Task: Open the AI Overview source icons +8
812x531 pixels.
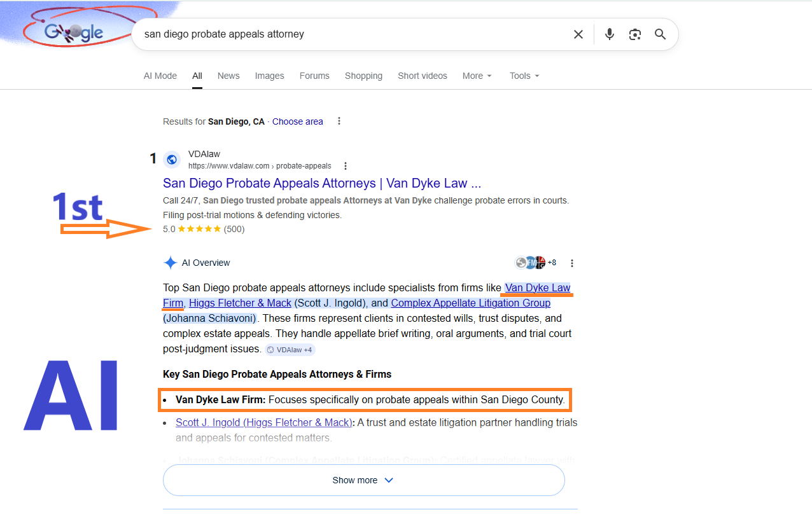Action: 535,263
